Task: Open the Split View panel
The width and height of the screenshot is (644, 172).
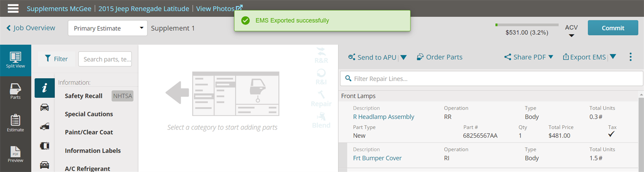Action: coord(15,60)
